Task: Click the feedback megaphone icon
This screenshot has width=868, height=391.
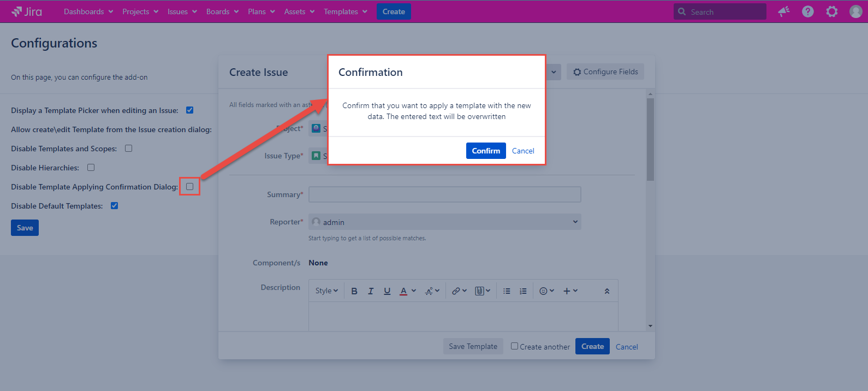Action: pyautogui.click(x=784, y=11)
